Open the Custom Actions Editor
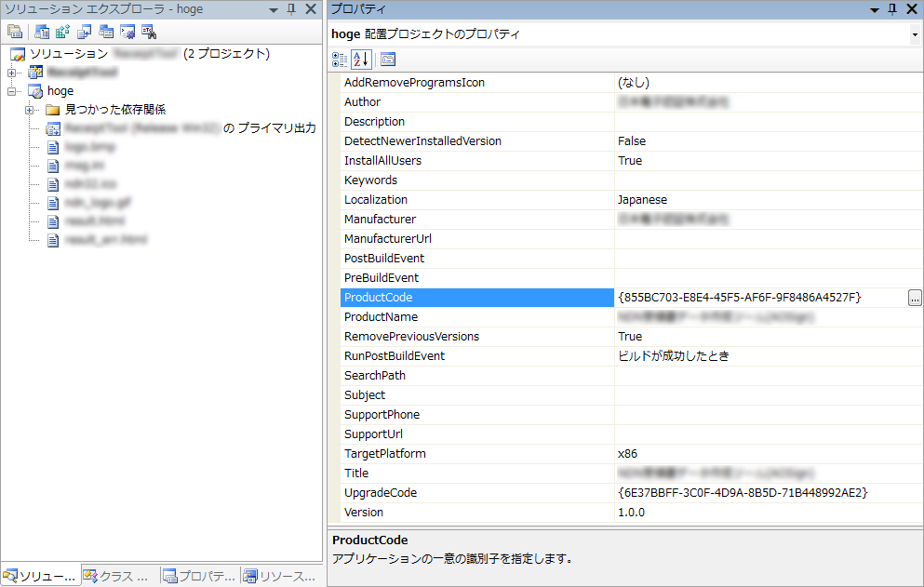The width and height of the screenshot is (924, 587). point(127,32)
